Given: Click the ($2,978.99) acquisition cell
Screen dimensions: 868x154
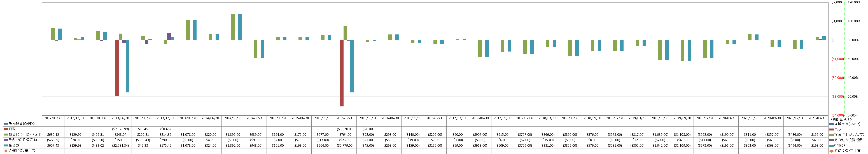Looking at the screenshot, I should pyautogui.click(x=120, y=129).
